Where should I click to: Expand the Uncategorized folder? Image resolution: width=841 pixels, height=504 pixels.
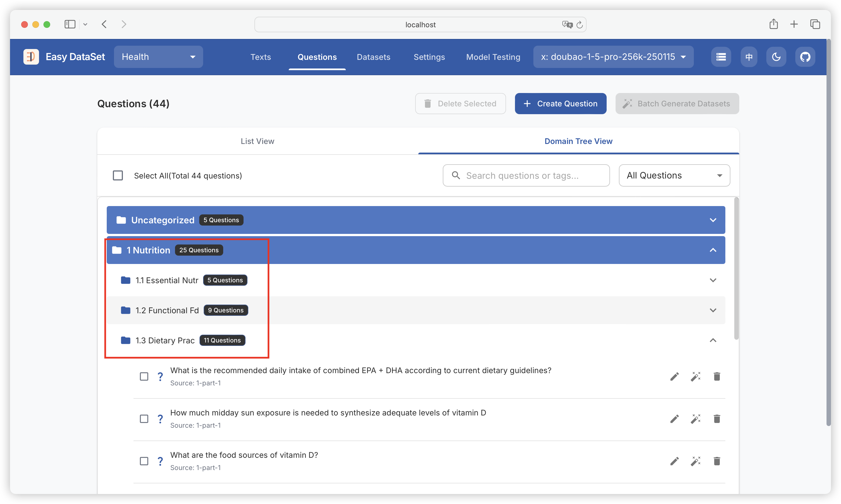tap(713, 220)
